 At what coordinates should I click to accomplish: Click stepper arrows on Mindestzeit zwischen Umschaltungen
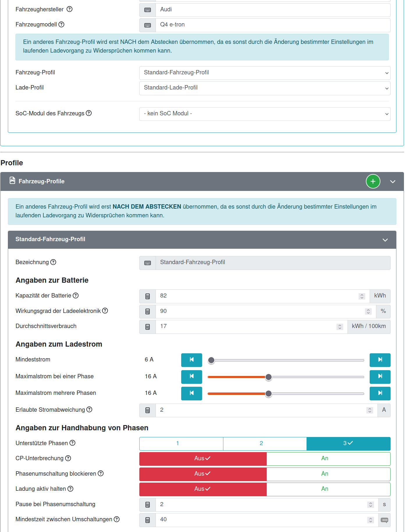tap(371, 520)
